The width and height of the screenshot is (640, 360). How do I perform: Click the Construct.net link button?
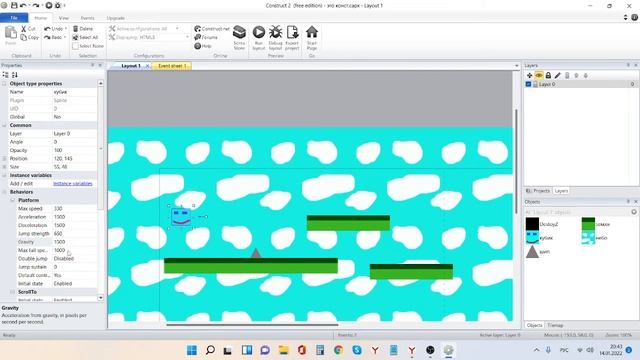[211, 29]
